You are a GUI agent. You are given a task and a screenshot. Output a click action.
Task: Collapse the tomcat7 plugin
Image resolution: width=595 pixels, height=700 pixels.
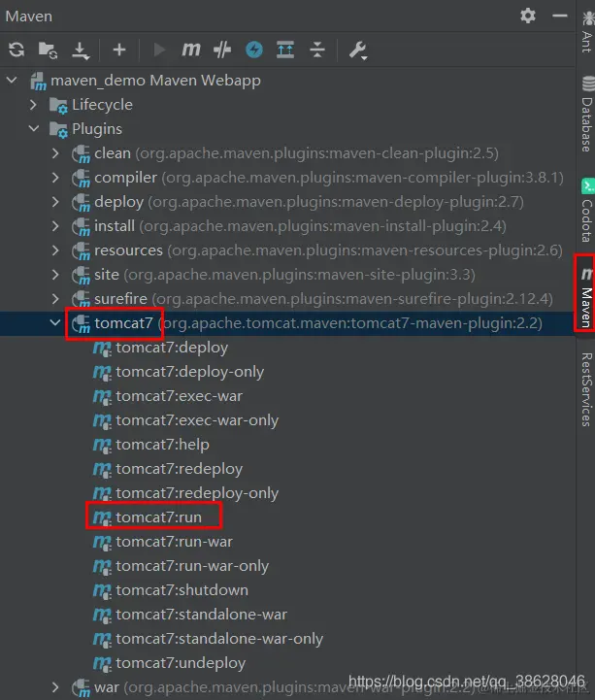coord(55,322)
